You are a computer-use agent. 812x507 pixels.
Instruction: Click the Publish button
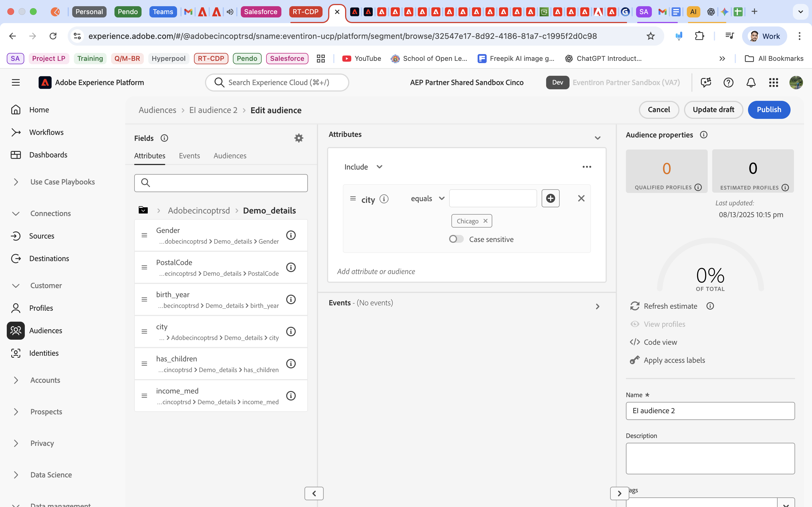769,110
